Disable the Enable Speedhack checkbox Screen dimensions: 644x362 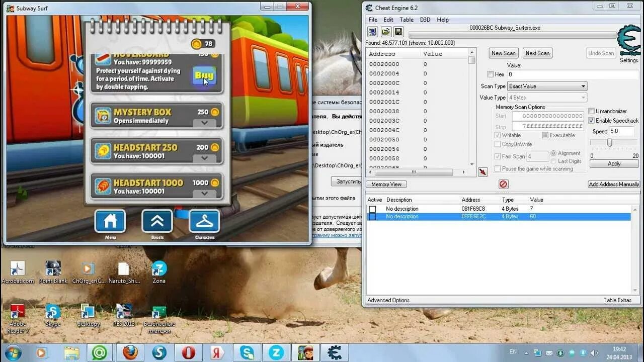pyautogui.click(x=592, y=121)
